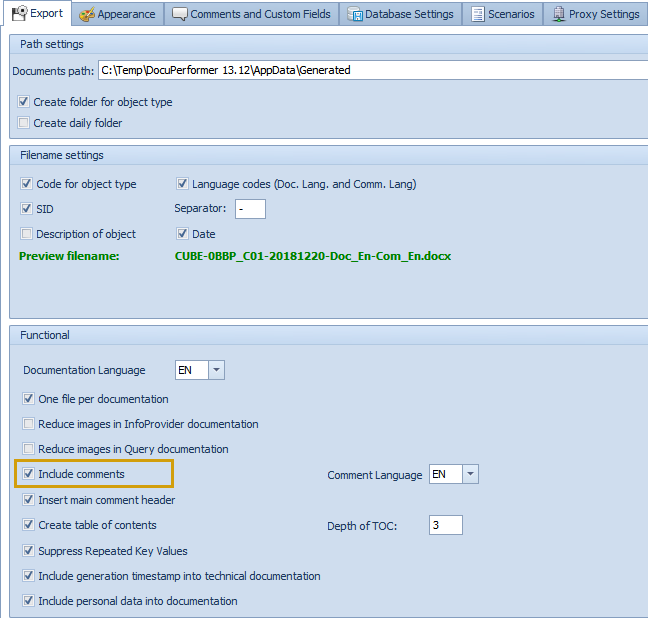Viewport: 648px width, 618px height.
Task: Click the Database Settings tab icon
Action: 354,14
